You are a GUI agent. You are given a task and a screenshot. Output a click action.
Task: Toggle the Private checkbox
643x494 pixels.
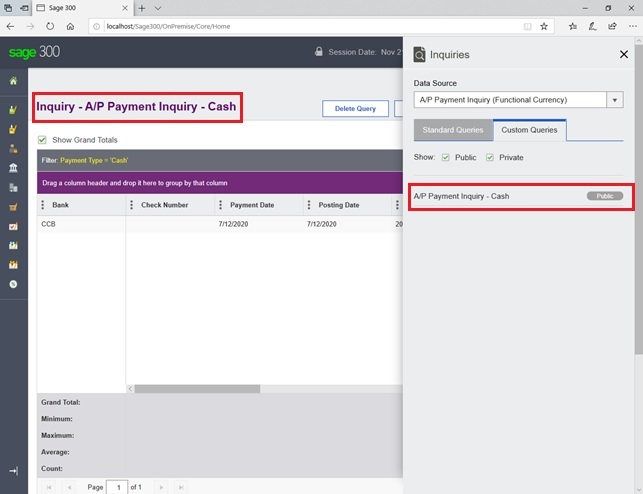490,157
